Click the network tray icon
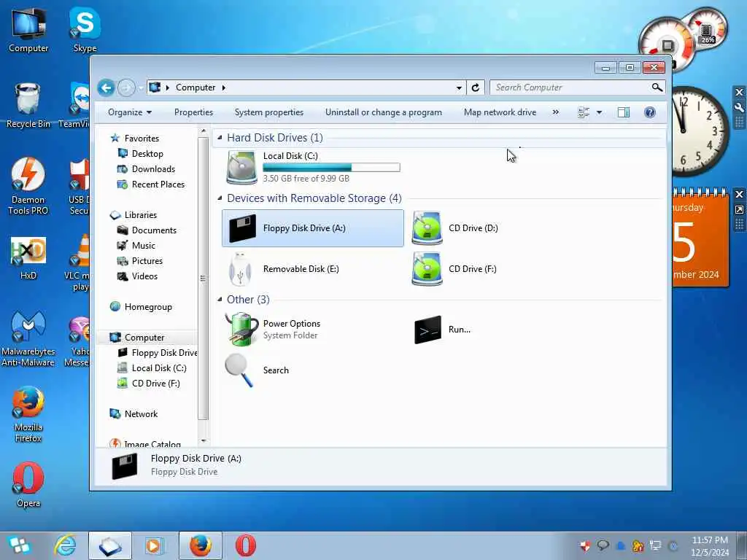This screenshot has width=747, height=560. [x=656, y=545]
